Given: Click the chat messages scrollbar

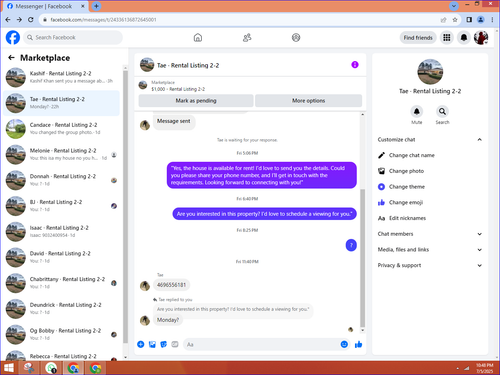Looking at the screenshot, I should tap(362, 257).
